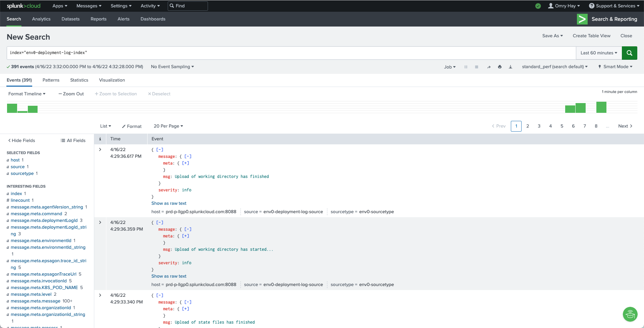
Task: Switch to the Reports tab
Action: 99,19
